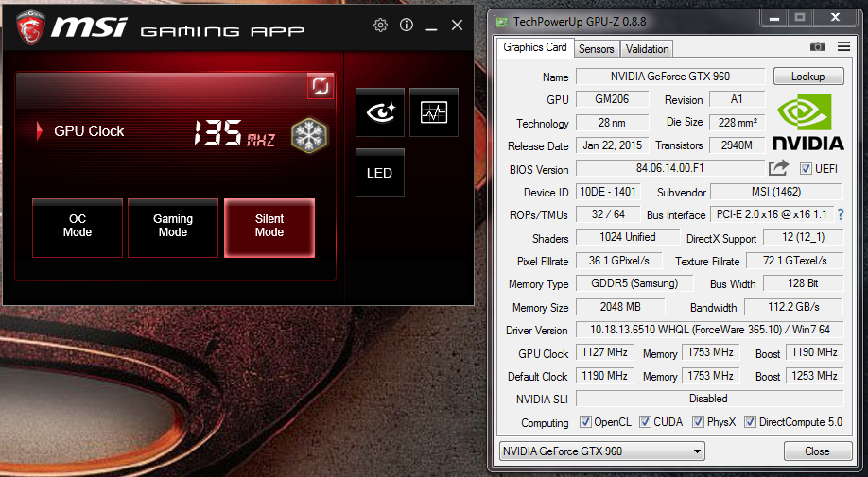868x477 pixels.
Task: Switch to the Sensors tab
Action: click(x=597, y=48)
